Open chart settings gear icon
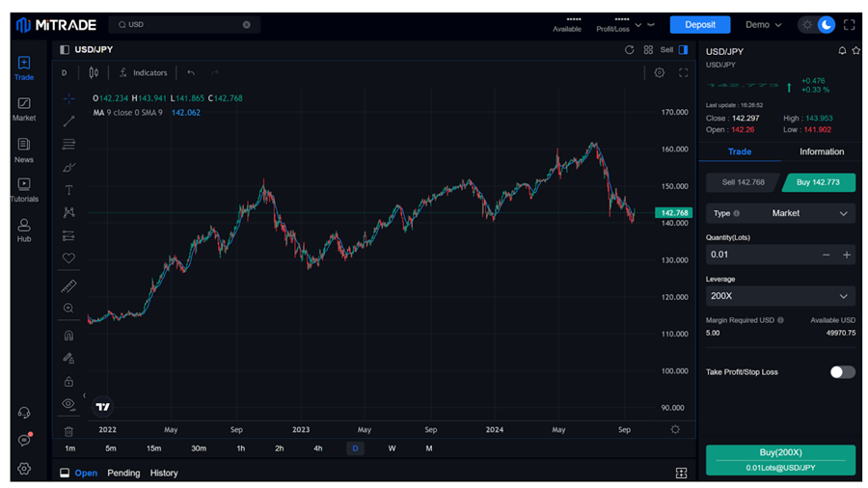The height and width of the screenshot is (488, 868). 660,72
